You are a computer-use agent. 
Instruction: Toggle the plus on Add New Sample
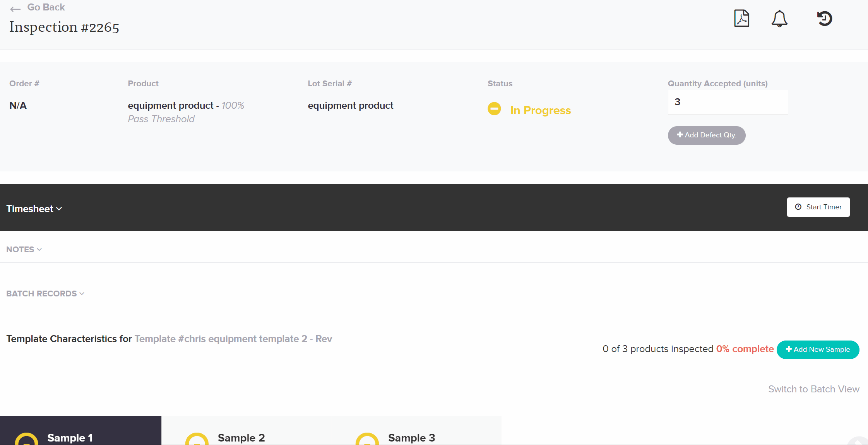[x=789, y=349]
